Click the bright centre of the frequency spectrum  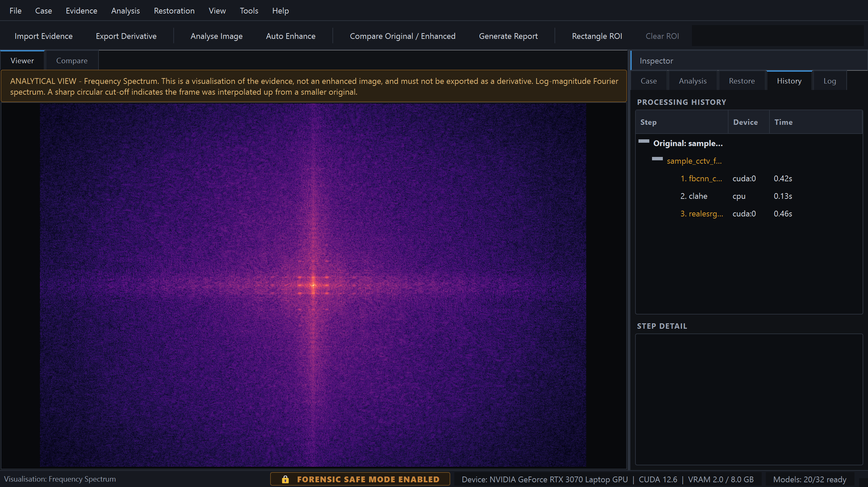[313, 285]
